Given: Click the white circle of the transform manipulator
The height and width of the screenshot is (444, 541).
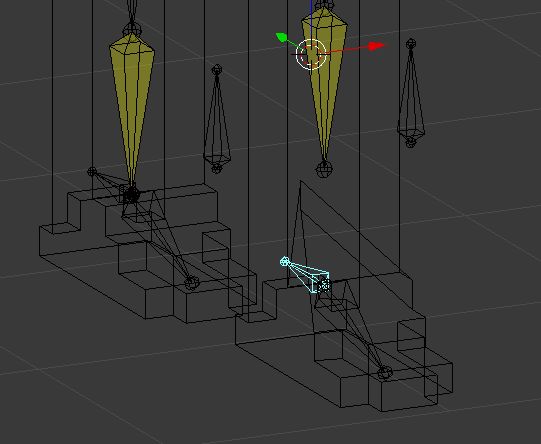Looking at the screenshot, I should click(311, 54).
